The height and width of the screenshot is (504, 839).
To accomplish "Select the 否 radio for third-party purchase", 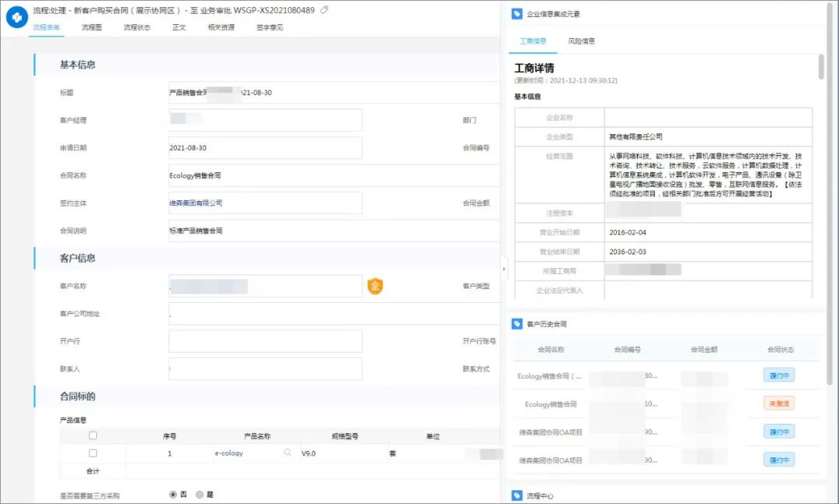I will [x=172, y=495].
